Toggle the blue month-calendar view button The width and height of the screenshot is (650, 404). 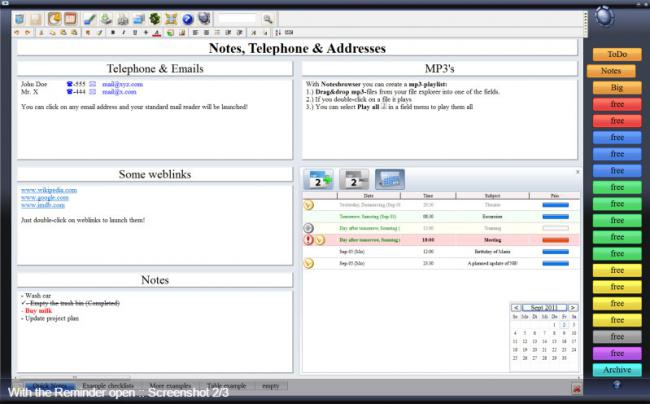pyautogui.click(x=390, y=179)
